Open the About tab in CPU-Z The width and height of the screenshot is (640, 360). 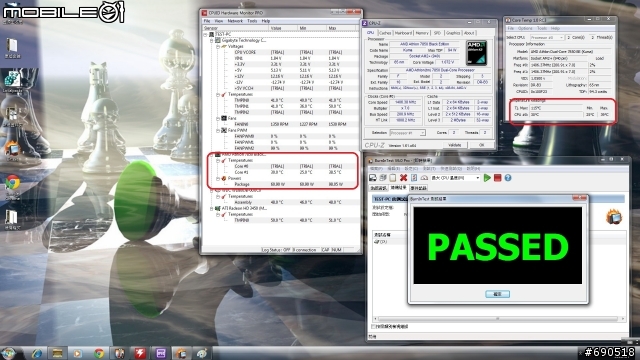pos(469,33)
